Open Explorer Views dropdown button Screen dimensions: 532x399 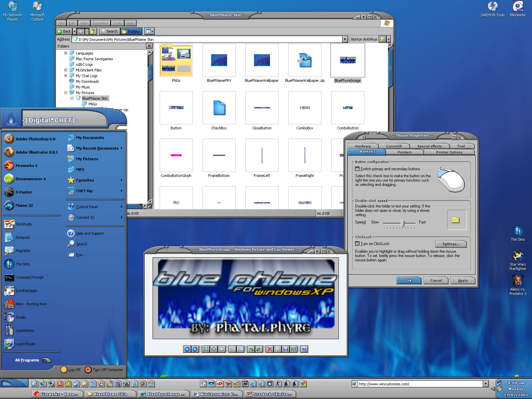[149, 31]
